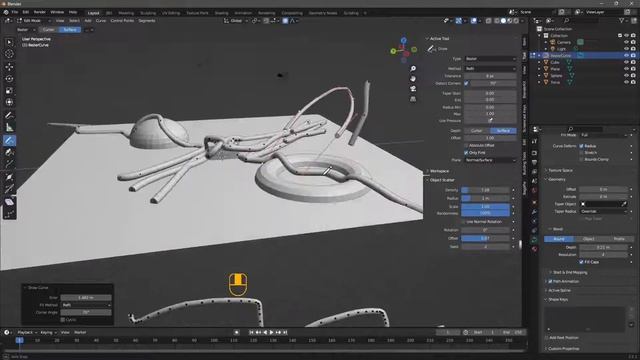Switch to the Geometry Nodes workspace tab
Image resolution: width=640 pixels, height=360 pixels.
pyautogui.click(x=323, y=13)
